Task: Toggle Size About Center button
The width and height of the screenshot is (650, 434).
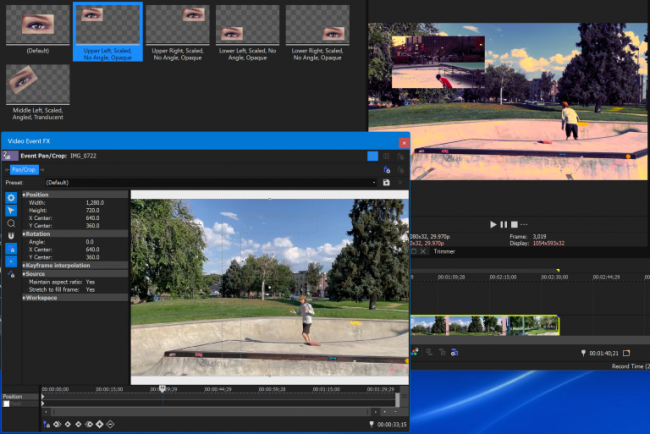Action: (11, 262)
